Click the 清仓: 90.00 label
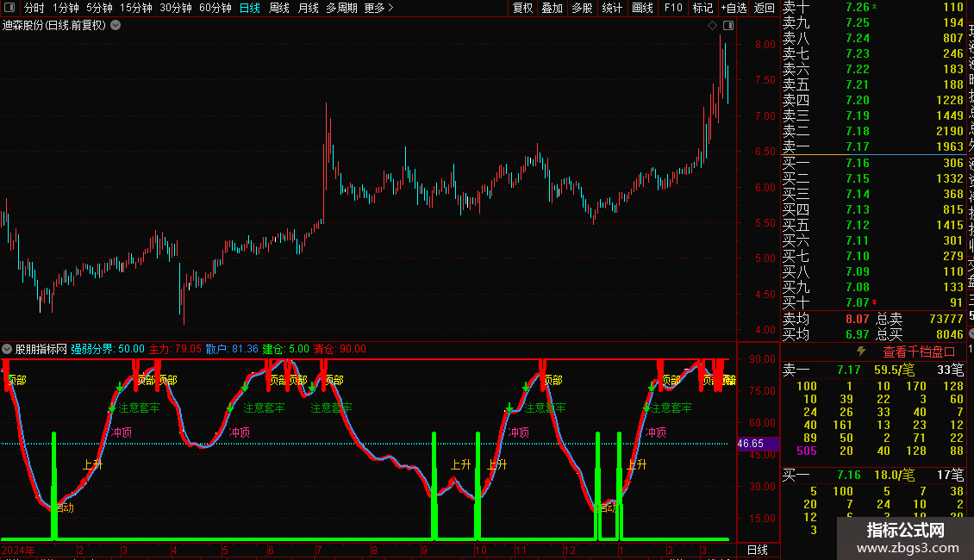 click(340, 349)
